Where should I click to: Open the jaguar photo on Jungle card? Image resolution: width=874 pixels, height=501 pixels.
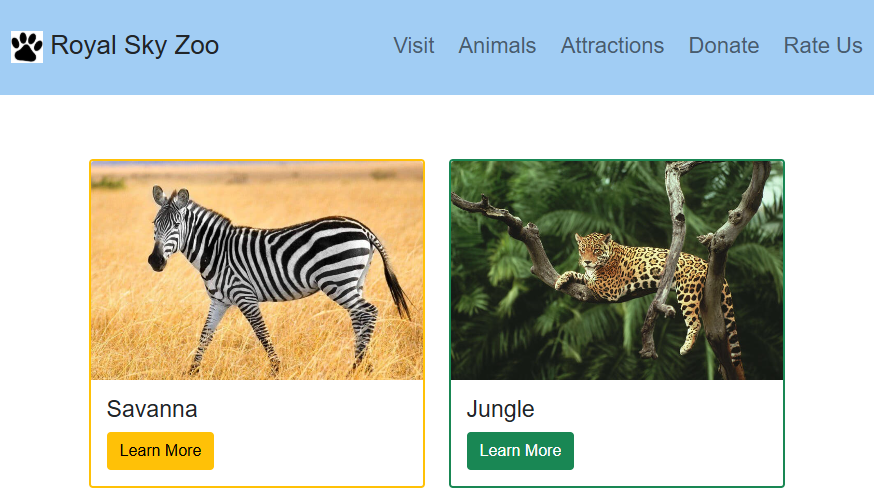(x=617, y=270)
